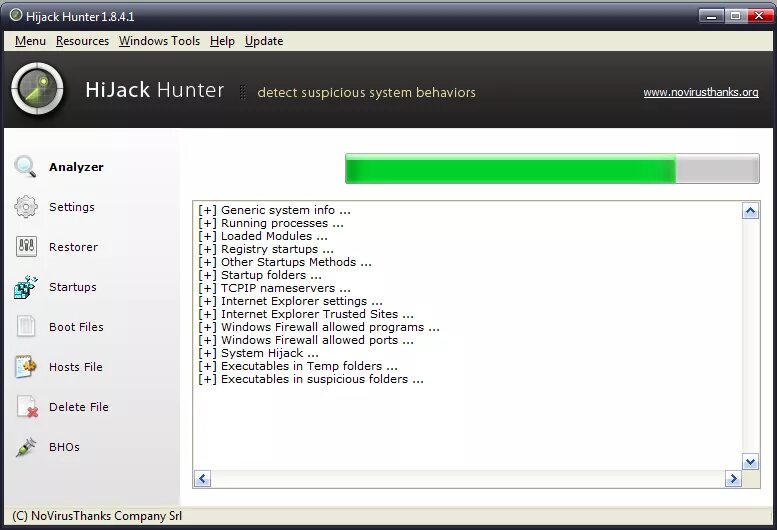The image size is (777, 530).
Task: Click the Restorer sliders icon
Action: [x=26, y=246]
